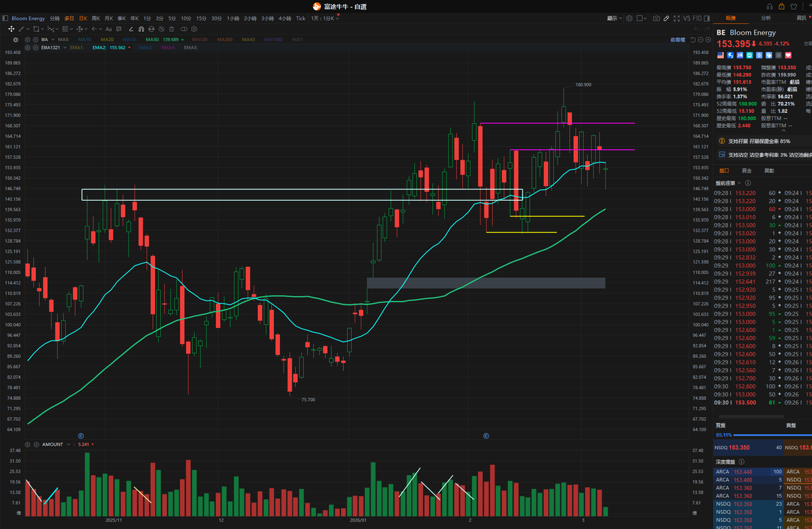812x529 pixels.
Task: Toggle hide all drawings icon
Action: point(161,29)
